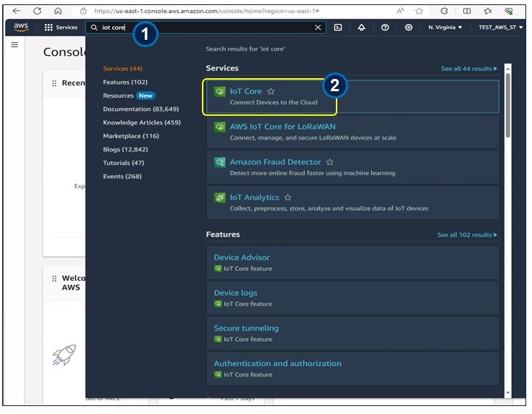Image resolution: width=532 pixels, height=414 pixels.
Task: Open Secure tunneling feature
Action: tap(246, 328)
